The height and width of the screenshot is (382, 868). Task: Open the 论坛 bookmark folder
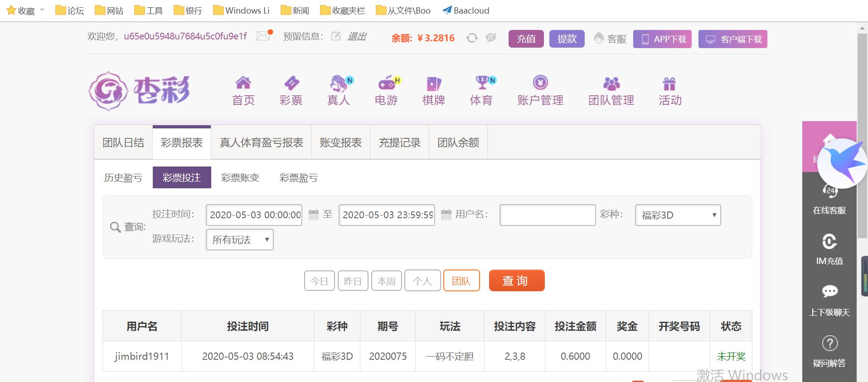(69, 10)
